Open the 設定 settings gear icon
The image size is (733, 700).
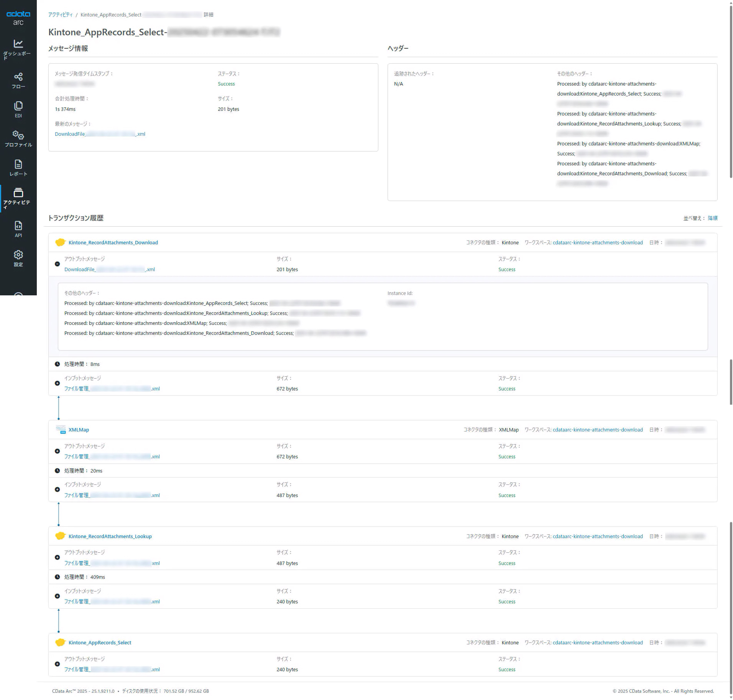[18, 255]
